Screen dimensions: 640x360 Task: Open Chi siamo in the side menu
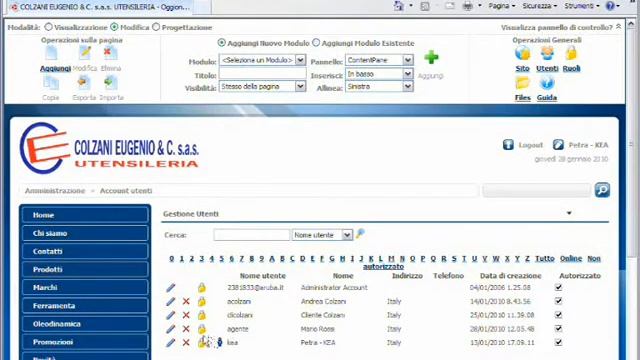pos(85,233)
